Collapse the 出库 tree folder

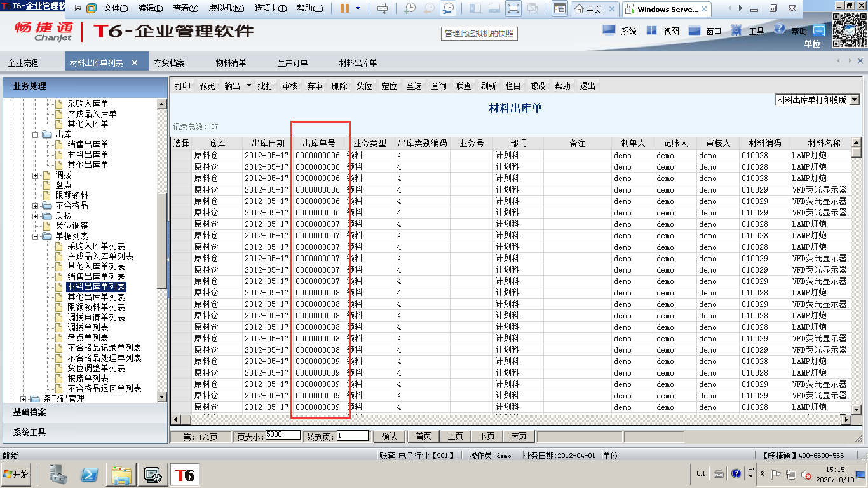[36, 135]
